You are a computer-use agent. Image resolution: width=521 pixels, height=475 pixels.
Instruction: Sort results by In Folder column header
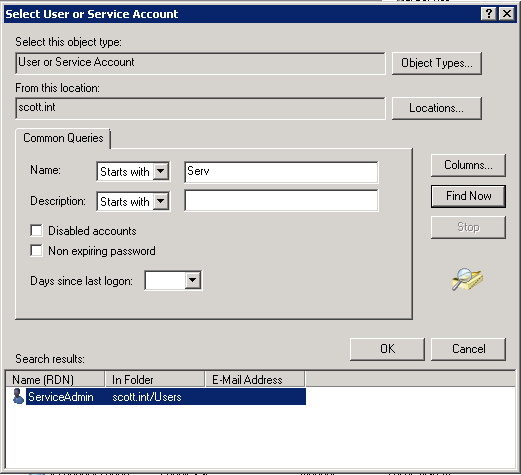tap(155, 380)
